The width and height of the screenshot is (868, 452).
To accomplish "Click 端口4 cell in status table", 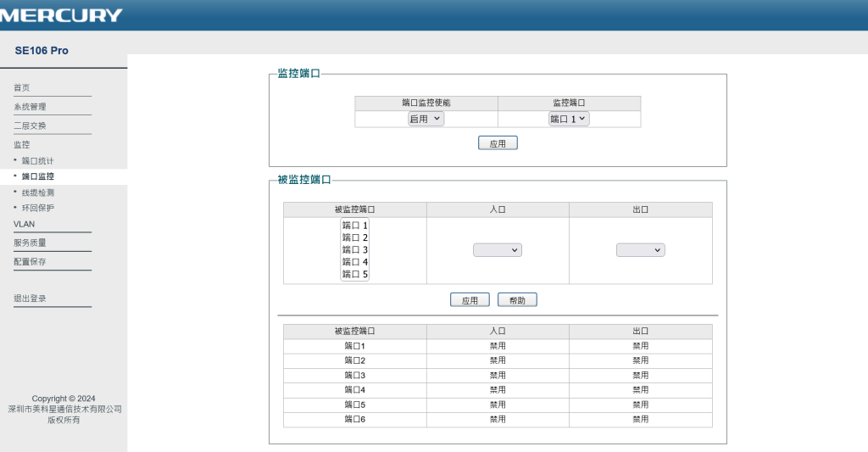I will 355,389.
